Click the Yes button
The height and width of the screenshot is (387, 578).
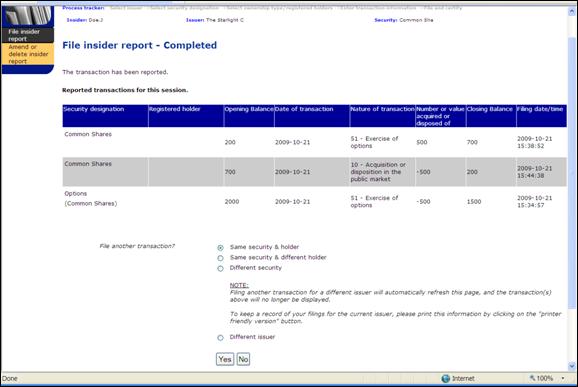[225, 359]
